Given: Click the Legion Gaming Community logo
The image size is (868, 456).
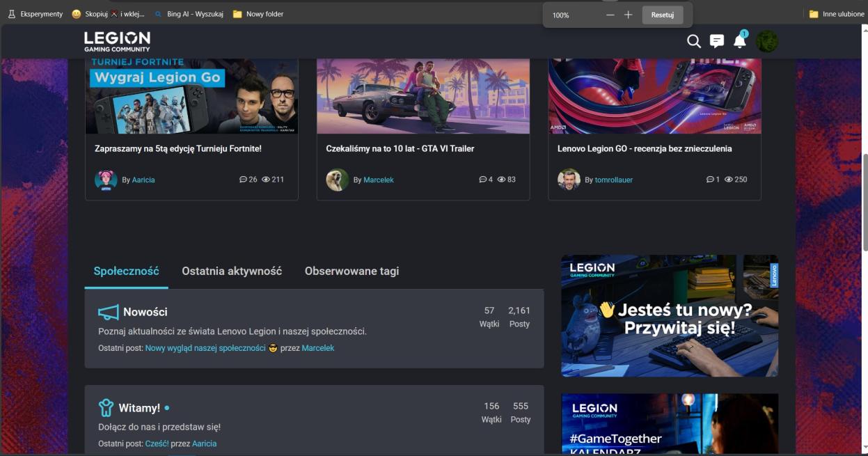Looking at the screenshot, I should (117, 41).
